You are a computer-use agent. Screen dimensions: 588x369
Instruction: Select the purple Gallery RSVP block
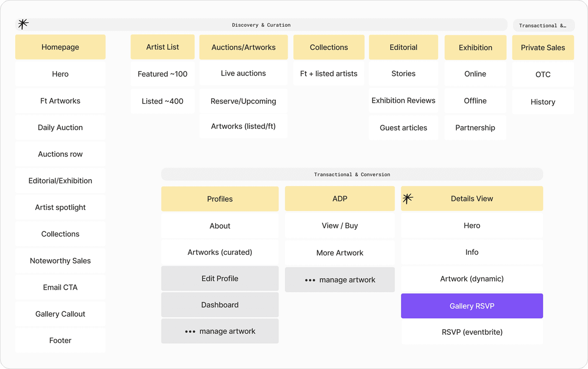[x=472, y=306]
